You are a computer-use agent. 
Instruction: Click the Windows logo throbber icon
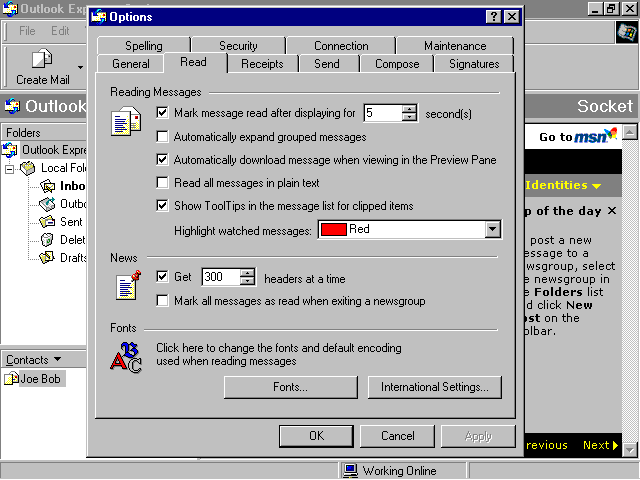[627, 32]
